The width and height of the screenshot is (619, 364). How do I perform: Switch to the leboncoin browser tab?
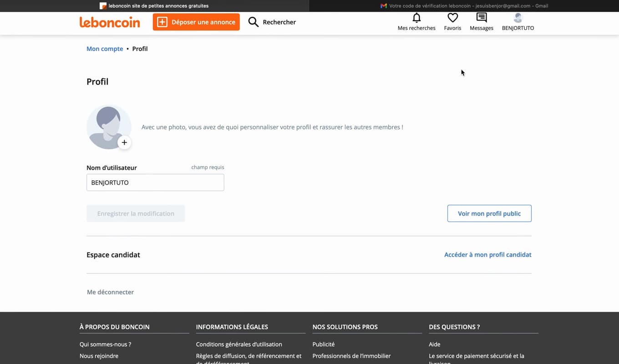click(154, 6)
